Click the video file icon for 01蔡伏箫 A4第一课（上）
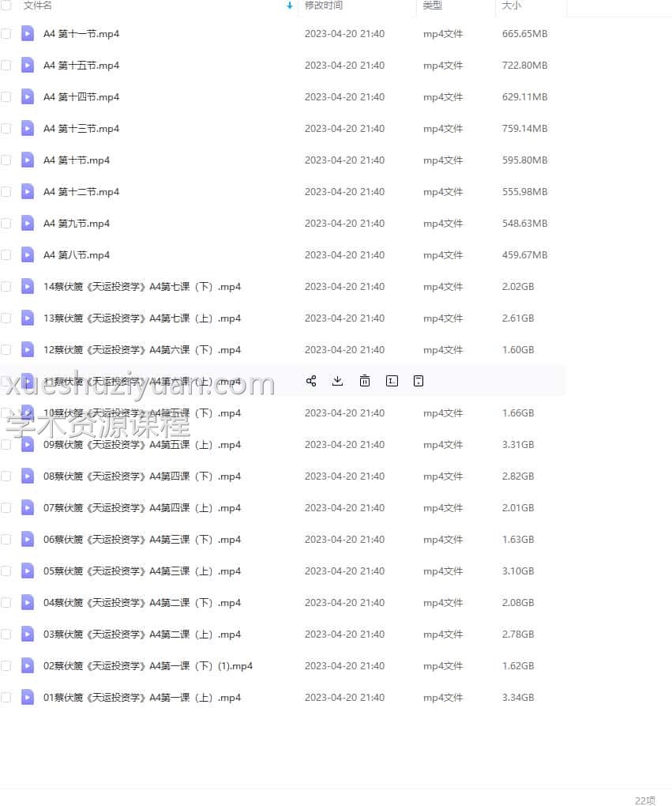 click(x=28, y=697)
